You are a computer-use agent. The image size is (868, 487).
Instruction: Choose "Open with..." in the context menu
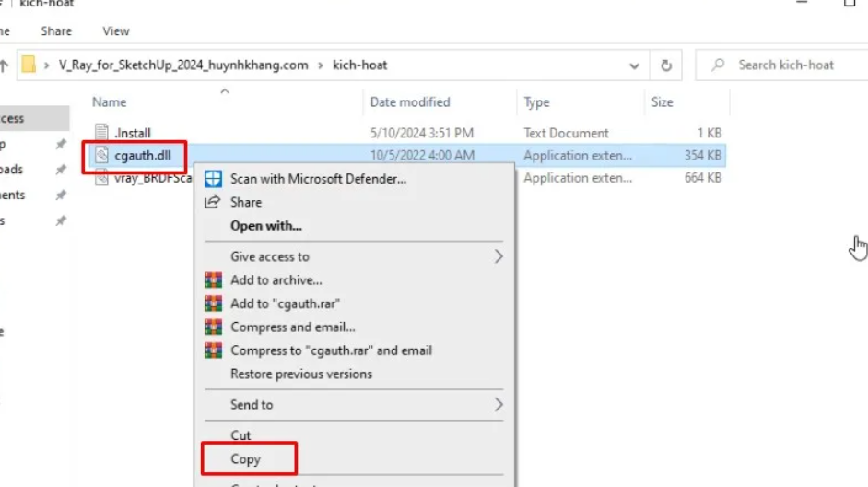click(x=266, y=225)
